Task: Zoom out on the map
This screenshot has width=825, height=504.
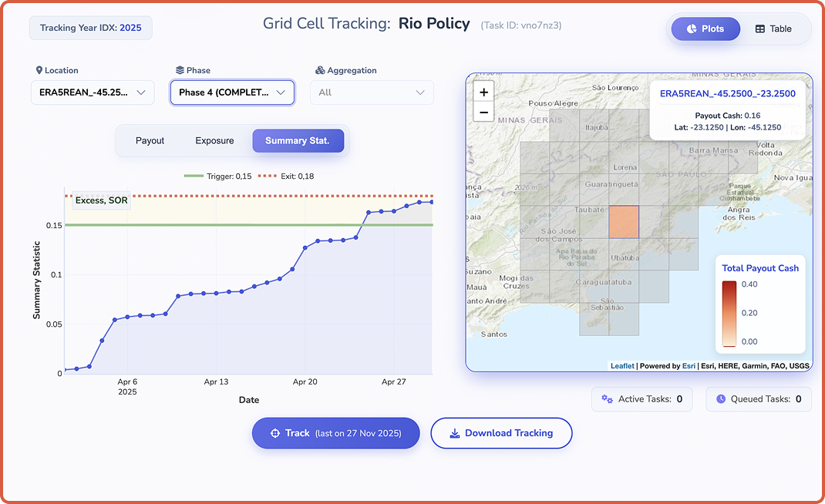Action: tap(483, 112)
